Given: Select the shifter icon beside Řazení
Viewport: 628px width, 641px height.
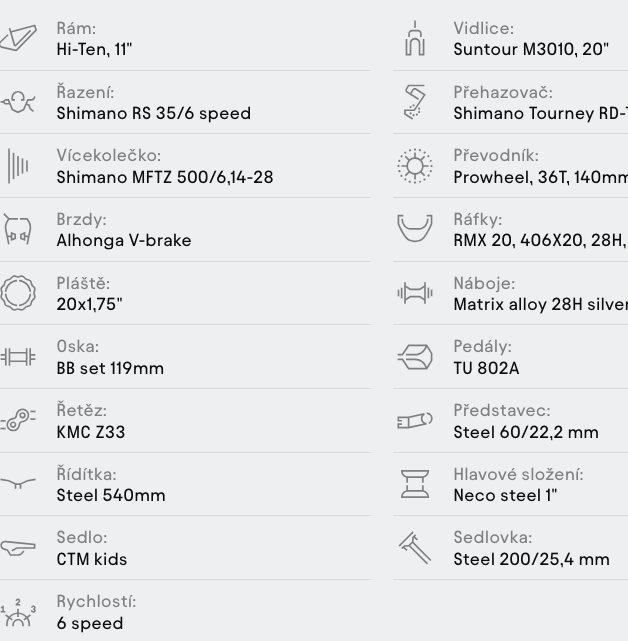Looking at the screenshot, I should point(18,102).
